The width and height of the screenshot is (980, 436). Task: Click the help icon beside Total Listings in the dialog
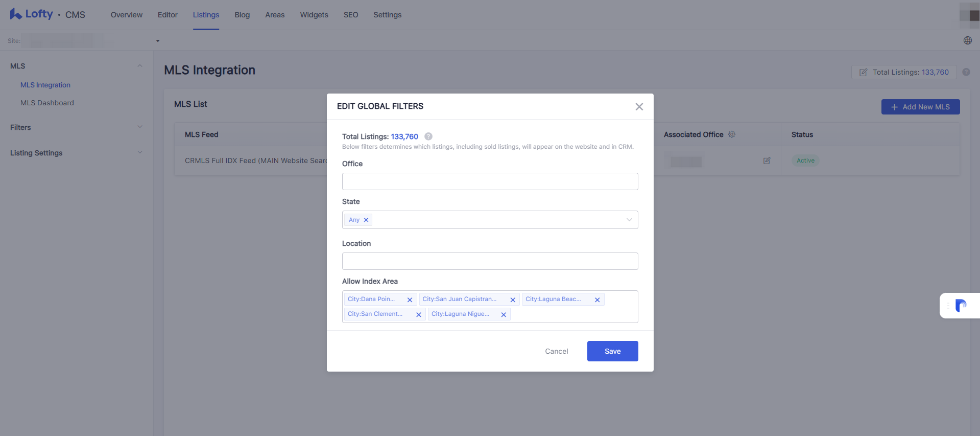click(428, 136)
